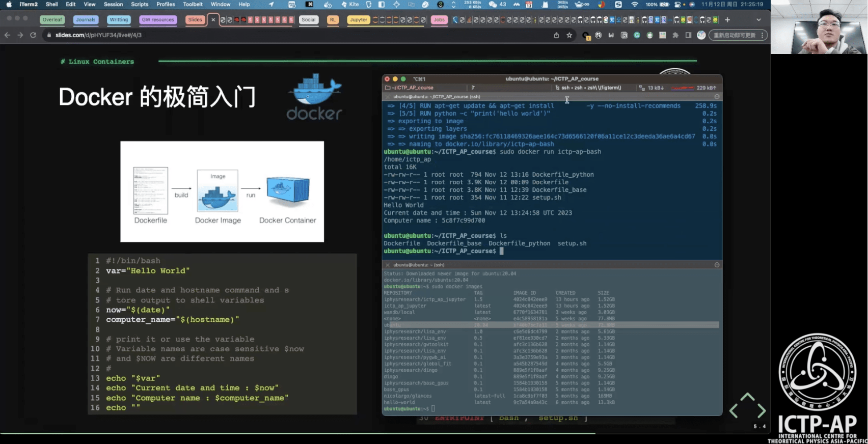Screen dimensions: 868x444
Task: Close the iTerm2 terminal window
Action: pyautogui.click(x=387, y=79)
